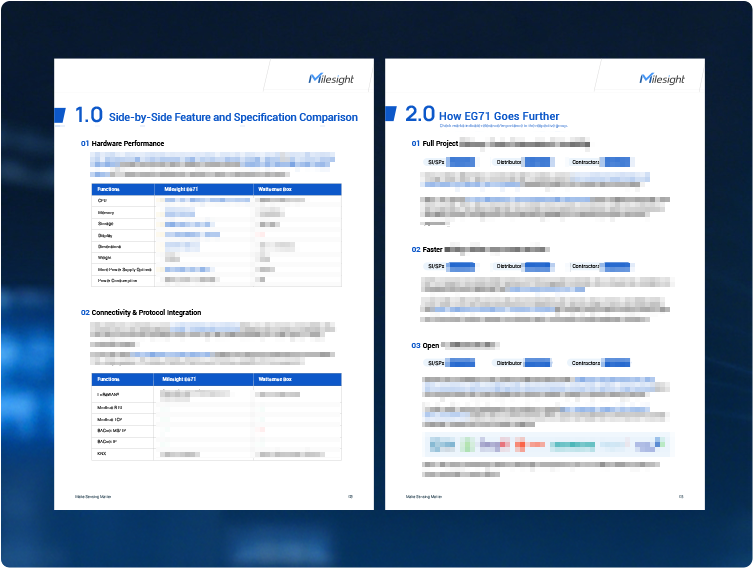Click the 'Functions' header in Connectivity table
Viewport: 753px width, 568px height.
[109, 379]
